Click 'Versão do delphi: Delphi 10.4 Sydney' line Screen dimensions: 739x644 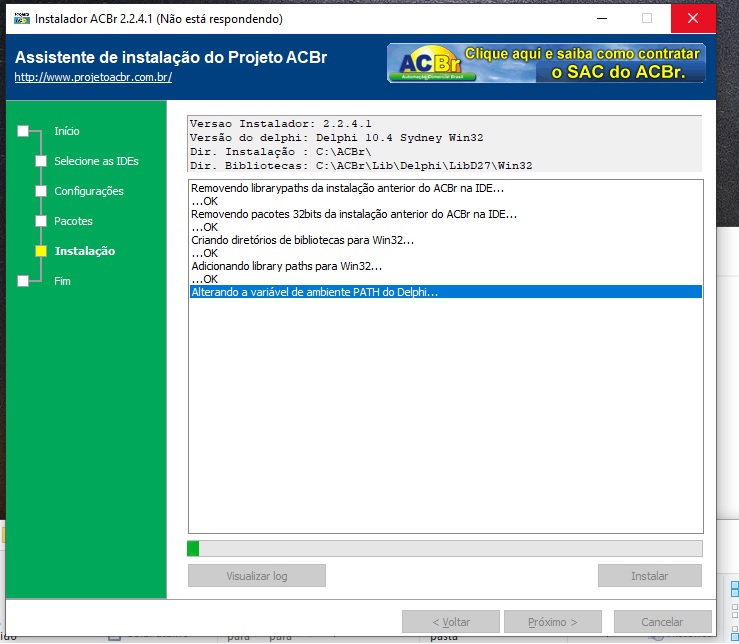(x=337, y=138)
